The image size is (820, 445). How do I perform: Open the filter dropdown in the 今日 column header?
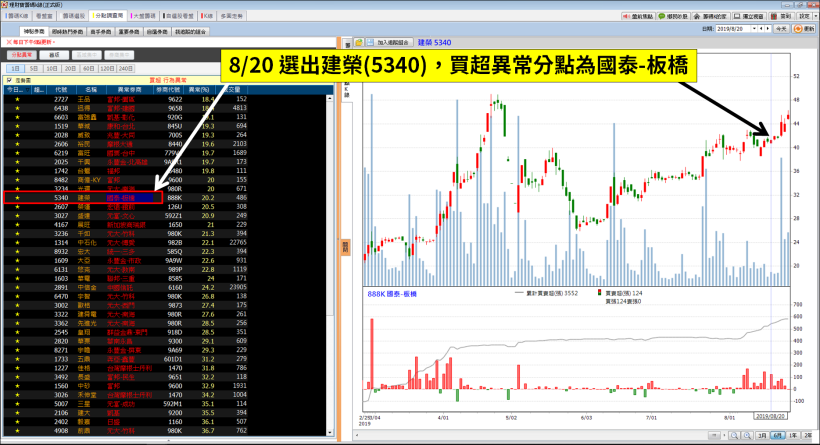(28, 90)
